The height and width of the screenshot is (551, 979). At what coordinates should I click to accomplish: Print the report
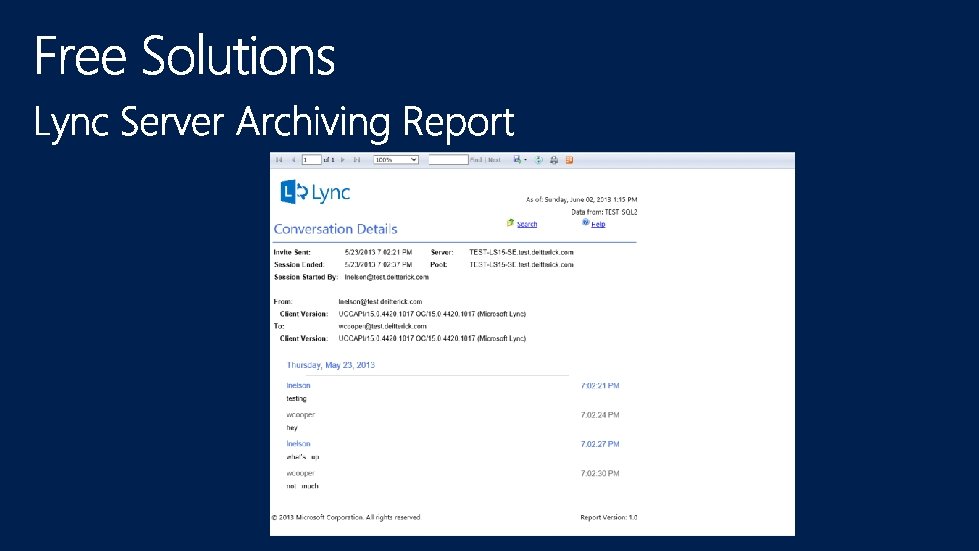(554, 160)
